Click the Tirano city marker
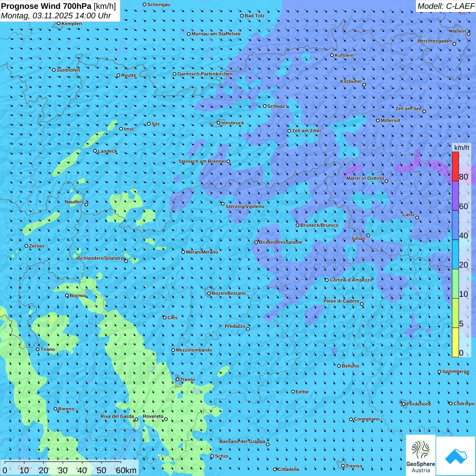Viewport: 476px width, 476px height. point(38,349)
